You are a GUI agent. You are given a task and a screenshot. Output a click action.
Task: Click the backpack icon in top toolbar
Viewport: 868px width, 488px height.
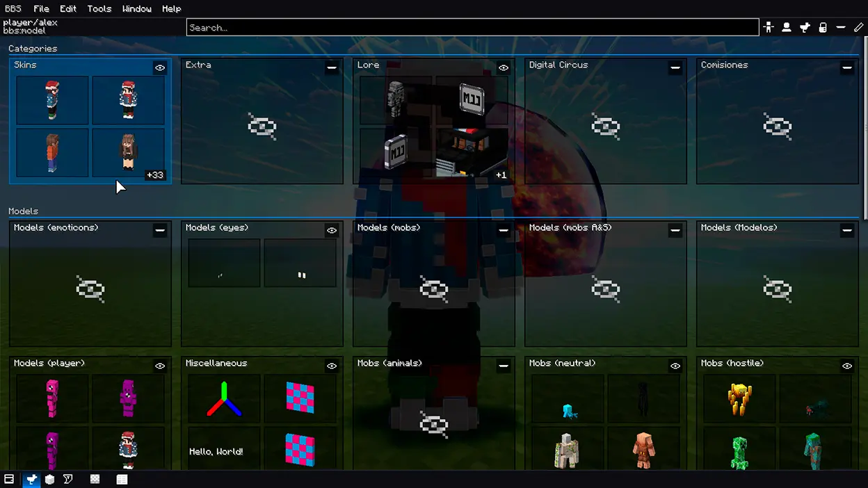click(x=823, y=28)
